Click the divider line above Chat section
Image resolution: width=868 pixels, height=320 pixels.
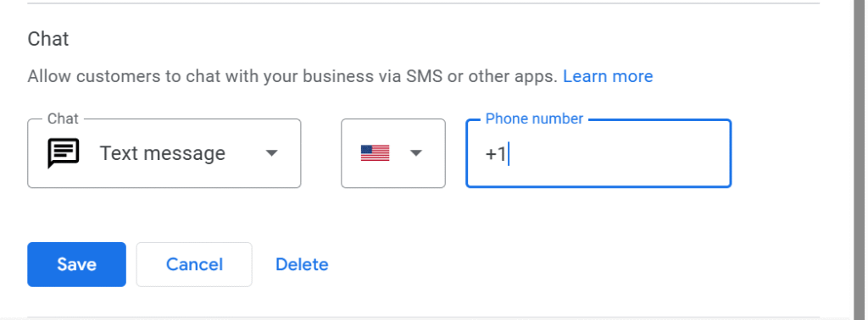point(424,3)
